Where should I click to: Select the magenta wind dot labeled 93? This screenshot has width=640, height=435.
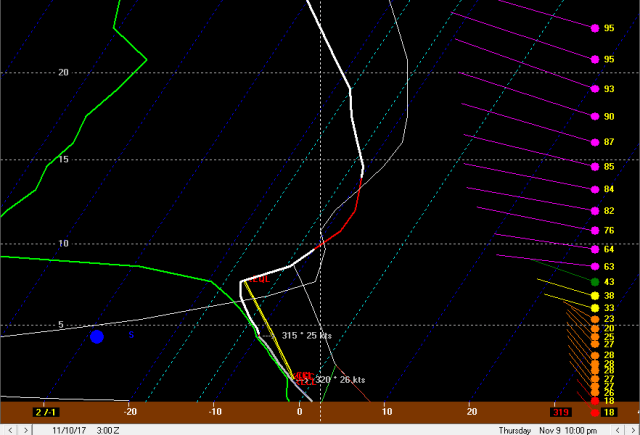(x=595, y=89)
